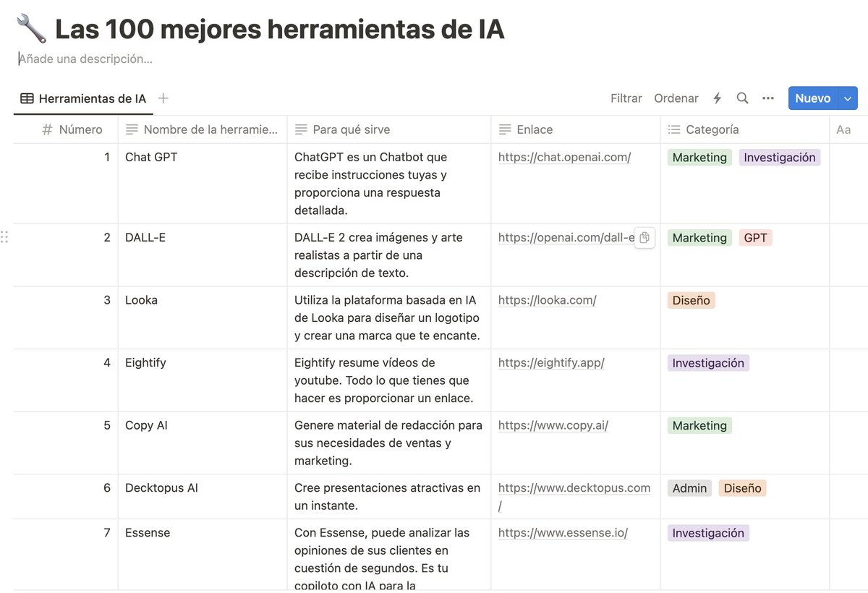
Task: Click the wrench emoji page icon
Action: pyautogui.click(x=29, y=27)
